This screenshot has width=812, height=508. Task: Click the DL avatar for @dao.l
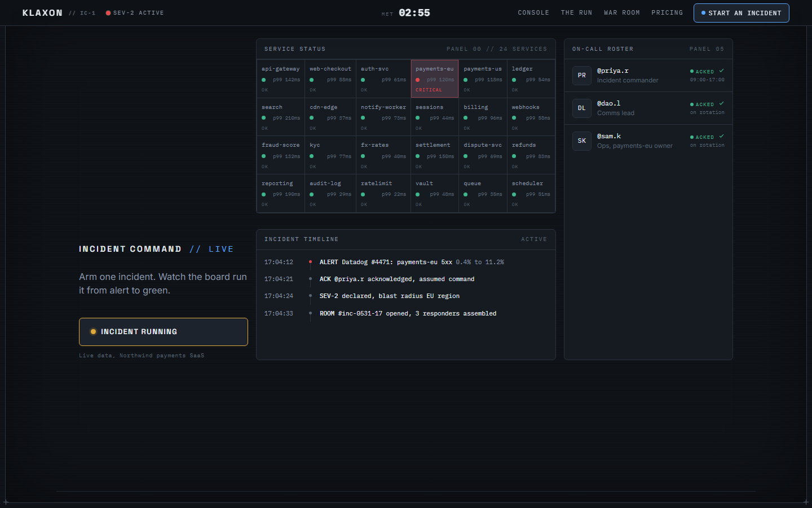point(582,108)
